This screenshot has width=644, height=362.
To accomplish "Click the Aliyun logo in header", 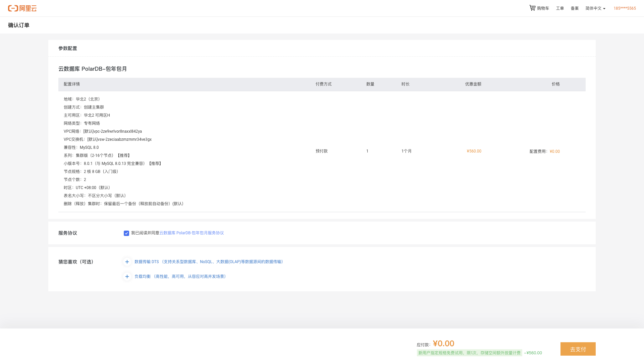I will (22, 8).
